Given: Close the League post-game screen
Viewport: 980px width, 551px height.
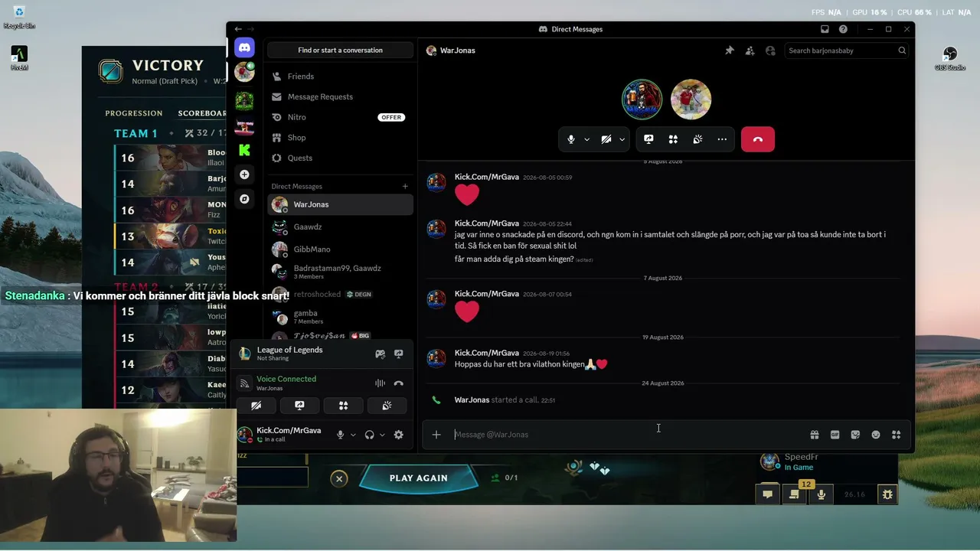Looking at the screenshot, I should pyautogui.click(x=339, y=479).
